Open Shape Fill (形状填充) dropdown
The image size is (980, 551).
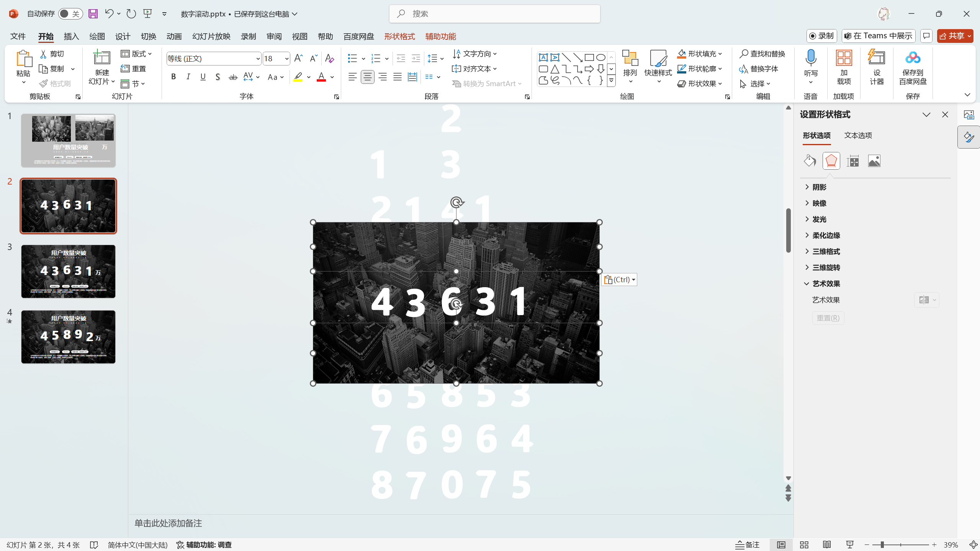(699, 54)
